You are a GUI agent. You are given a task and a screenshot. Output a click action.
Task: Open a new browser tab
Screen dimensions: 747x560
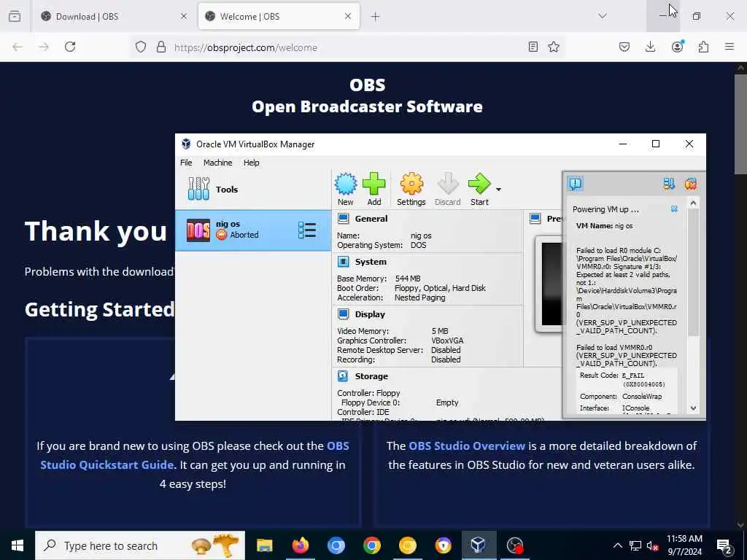[x=376, y=17]
